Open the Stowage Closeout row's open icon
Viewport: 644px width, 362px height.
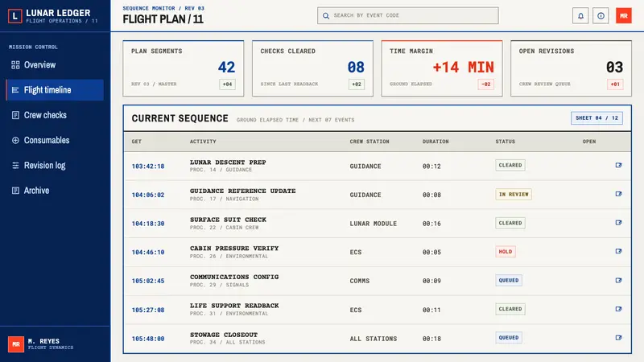pos(618,338)
